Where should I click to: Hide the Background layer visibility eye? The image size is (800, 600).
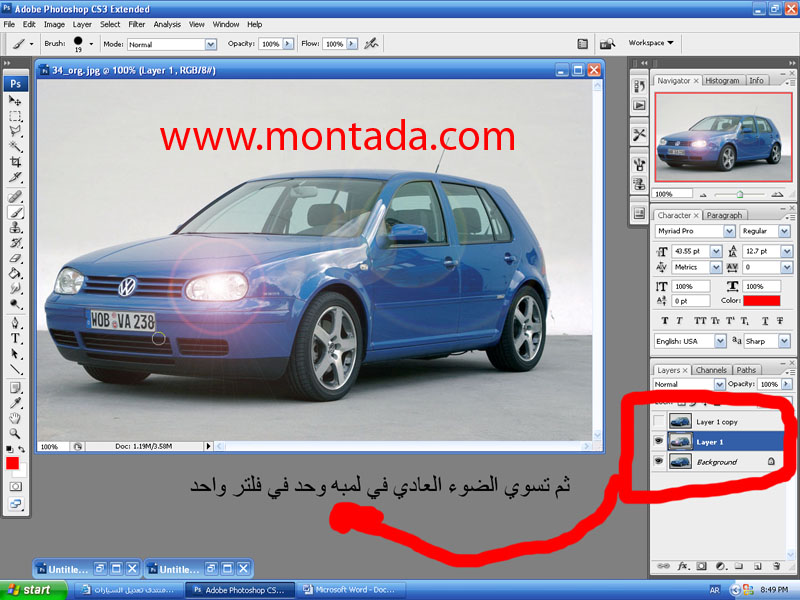pyautogui.click(x=659, y=461)
